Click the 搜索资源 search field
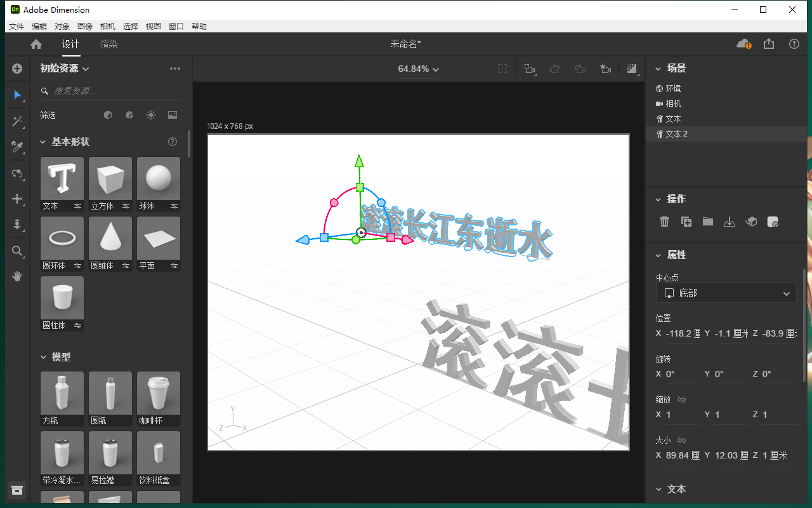The width and height of the screenshot is (812, 508). [110, 91]
